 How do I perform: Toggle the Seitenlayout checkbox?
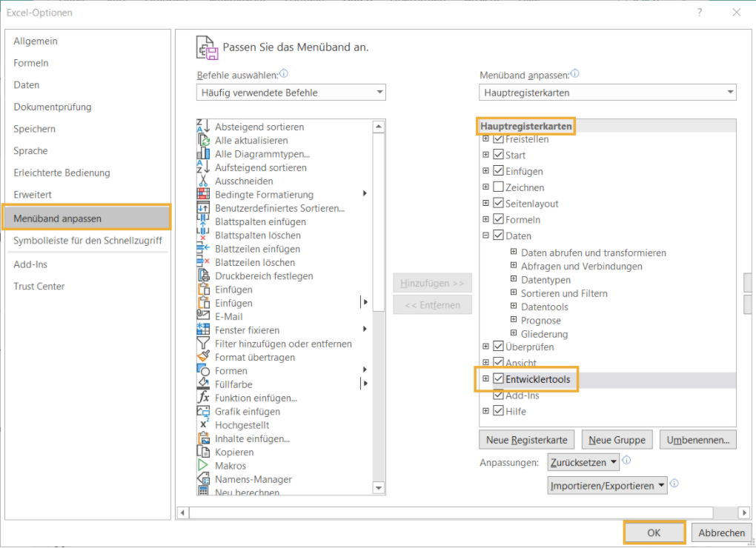click(499, 204)
